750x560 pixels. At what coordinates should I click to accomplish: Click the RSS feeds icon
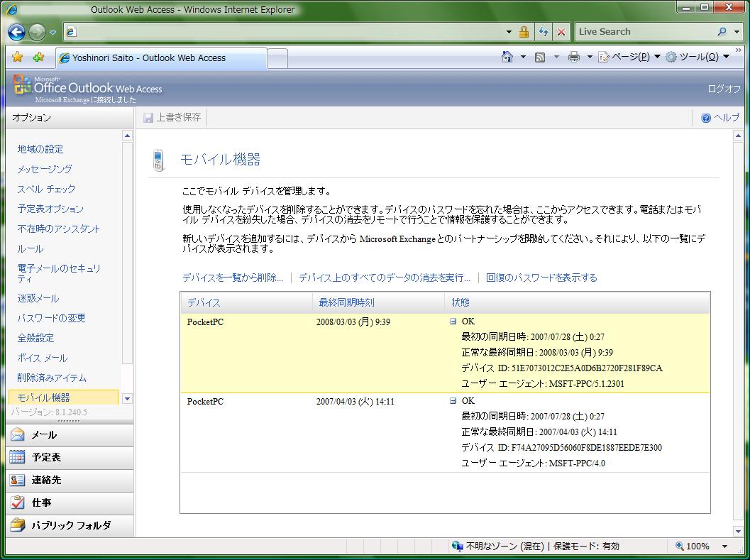(540, 57)
